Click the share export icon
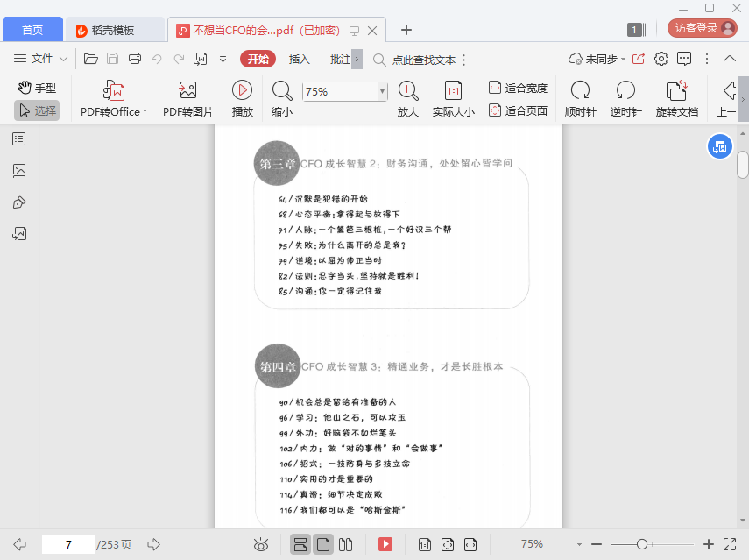 (x=638, y=59)
